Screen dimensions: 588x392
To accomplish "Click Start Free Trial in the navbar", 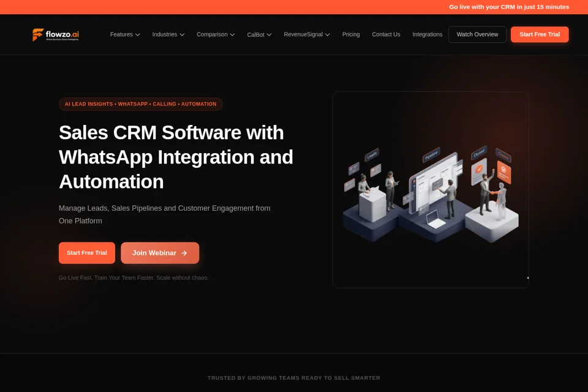I will 540,34.
